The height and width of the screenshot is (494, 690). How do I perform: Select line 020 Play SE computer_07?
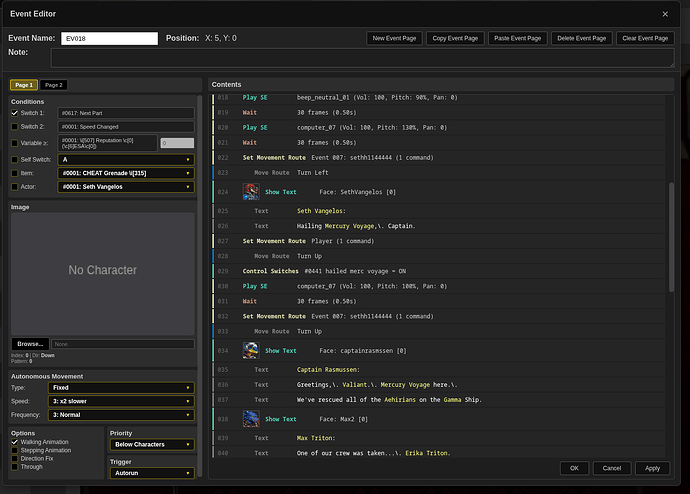439,128
